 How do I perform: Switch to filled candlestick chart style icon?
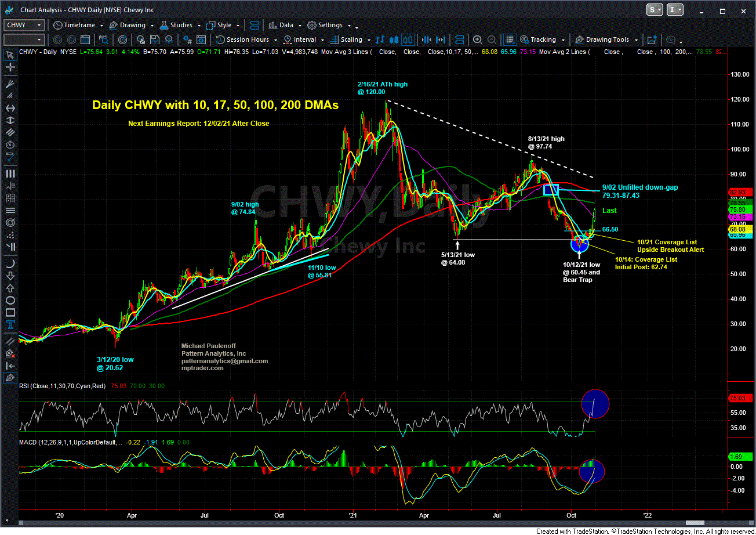pyautogui.click(x=394, y=39)
